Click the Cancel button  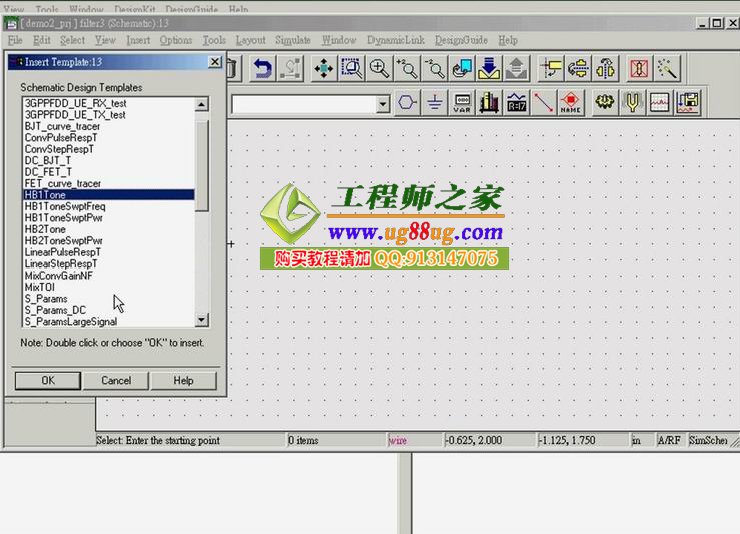pos(116,380)
